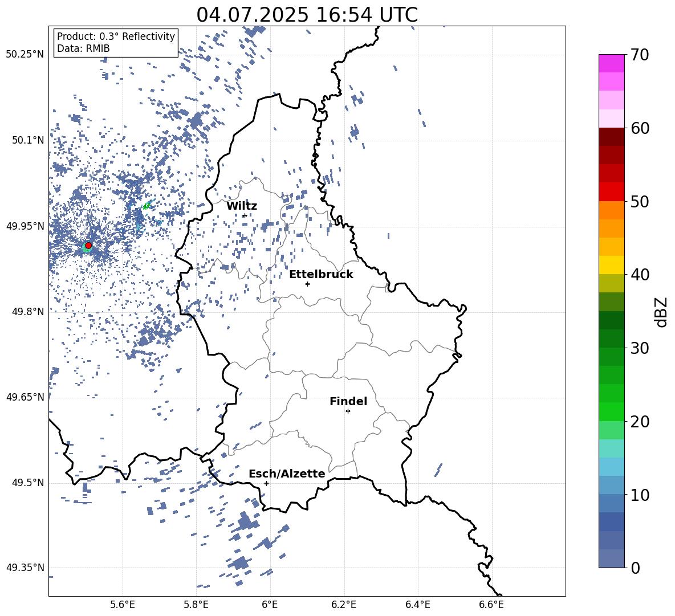Image resolution: width=675 pixels, height=616 pixels.
Task: Click the 5.6°E longitude label
Action: tap(123, 605)
